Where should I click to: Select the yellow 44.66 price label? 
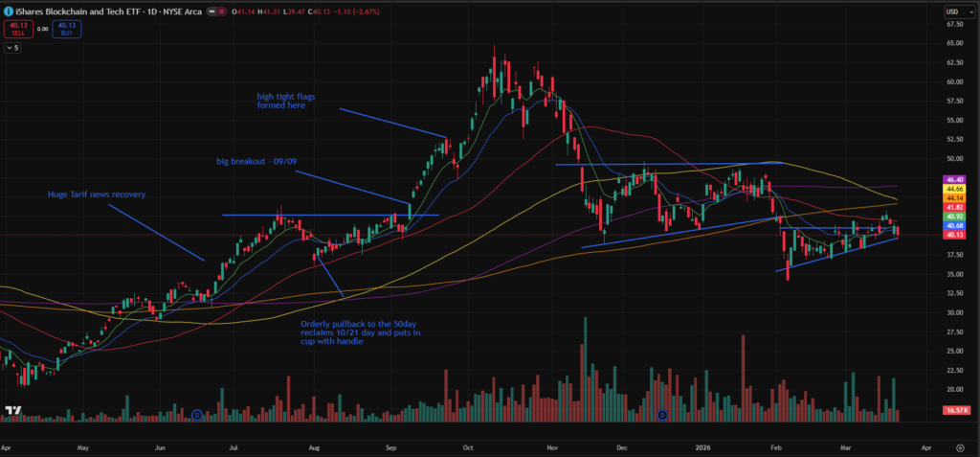tap(954, 189)
